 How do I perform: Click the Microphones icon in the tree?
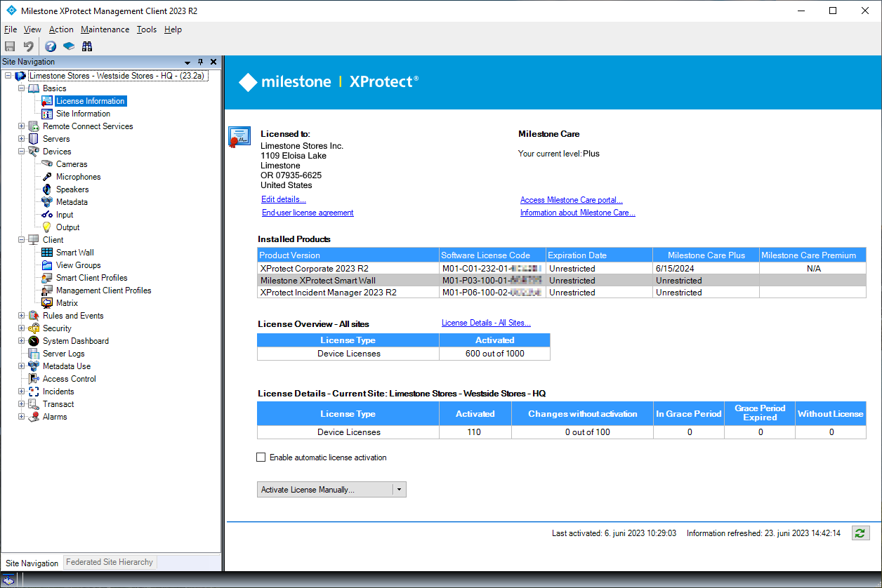(x=46, y=176)
